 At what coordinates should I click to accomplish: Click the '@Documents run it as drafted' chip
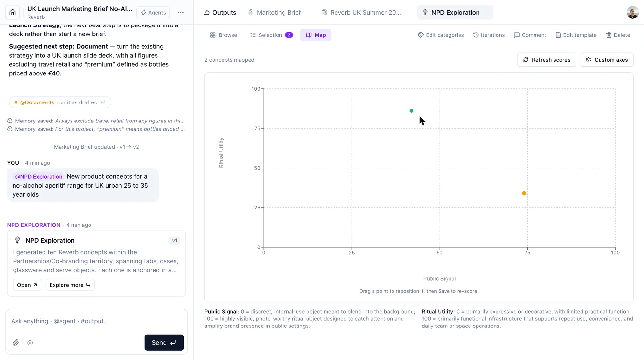60,102
